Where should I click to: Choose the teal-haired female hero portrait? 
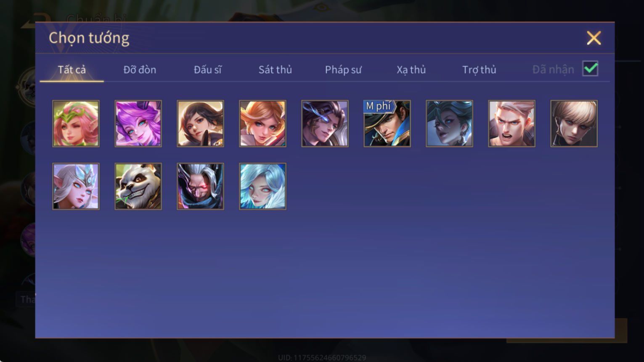tap(449, 124)
